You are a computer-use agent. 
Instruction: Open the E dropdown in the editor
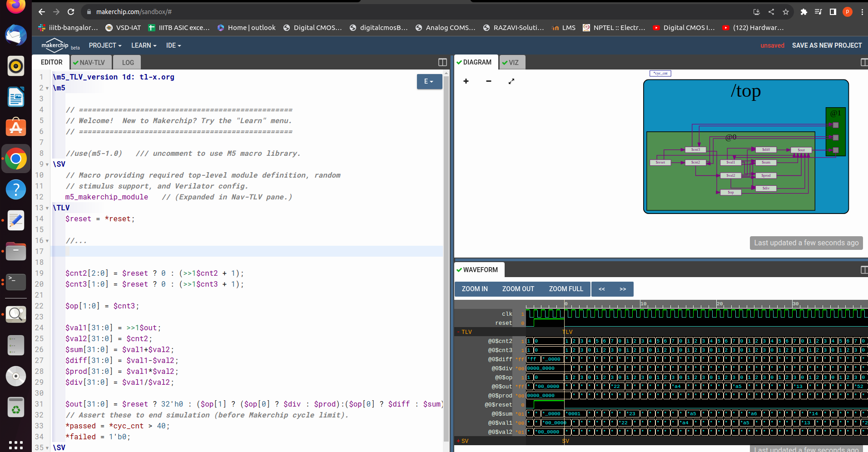pyautogui.click(x=429, y=81)
